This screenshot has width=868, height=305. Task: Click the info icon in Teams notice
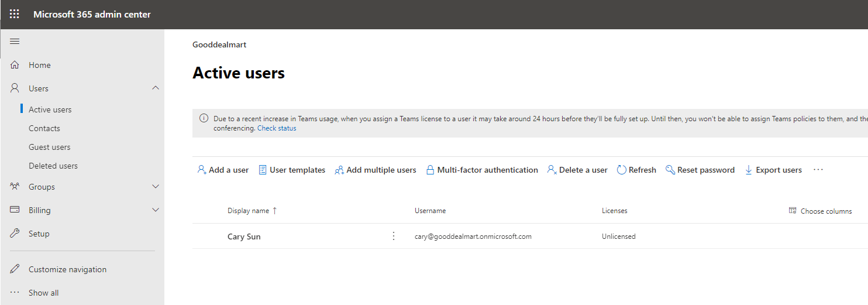(x=204, y=118)
